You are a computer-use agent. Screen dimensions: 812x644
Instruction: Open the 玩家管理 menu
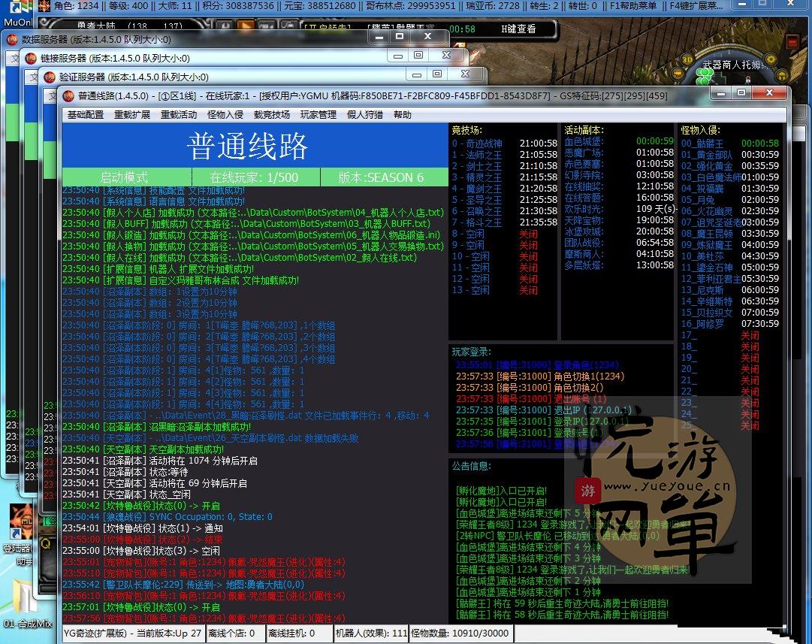tap(318, 115)
